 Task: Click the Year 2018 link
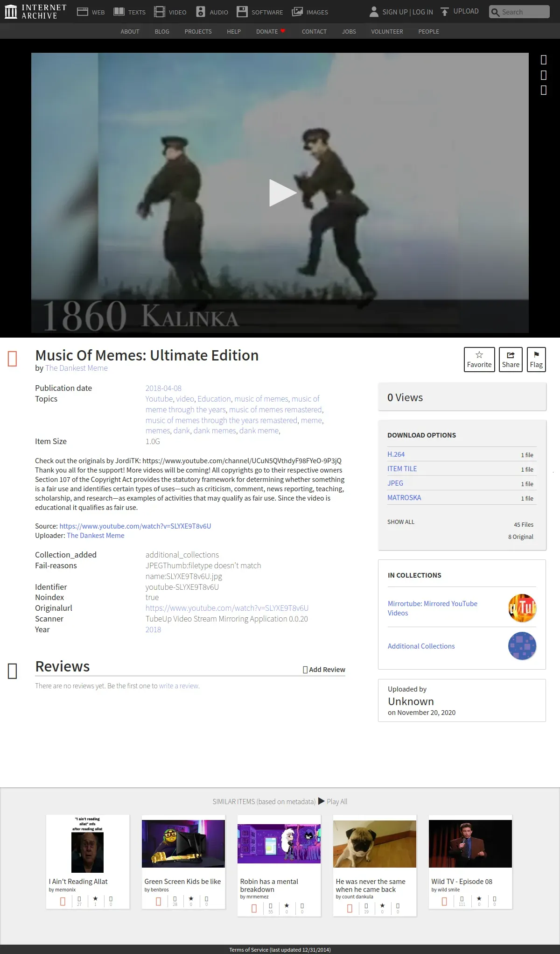[x=153, y=629]
